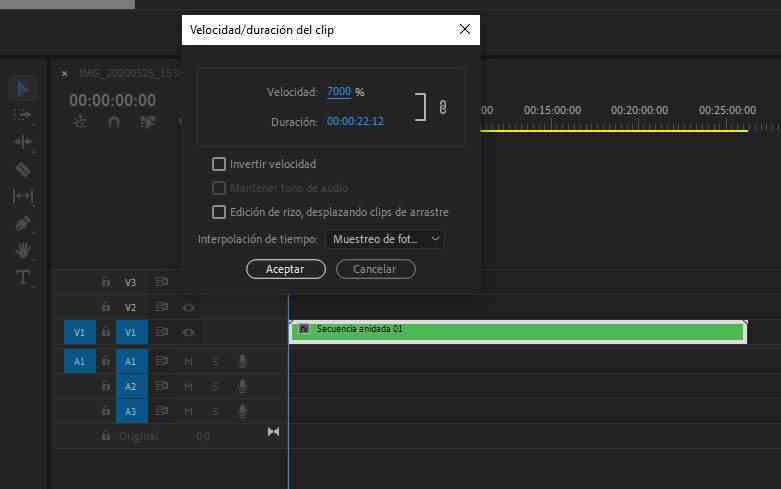Click the Cancelar button

(376, 269)
